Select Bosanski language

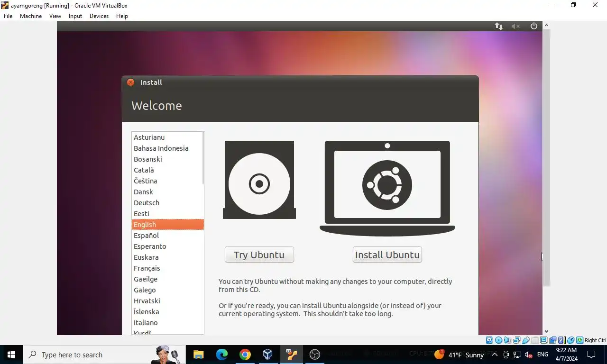pos(167,159)
